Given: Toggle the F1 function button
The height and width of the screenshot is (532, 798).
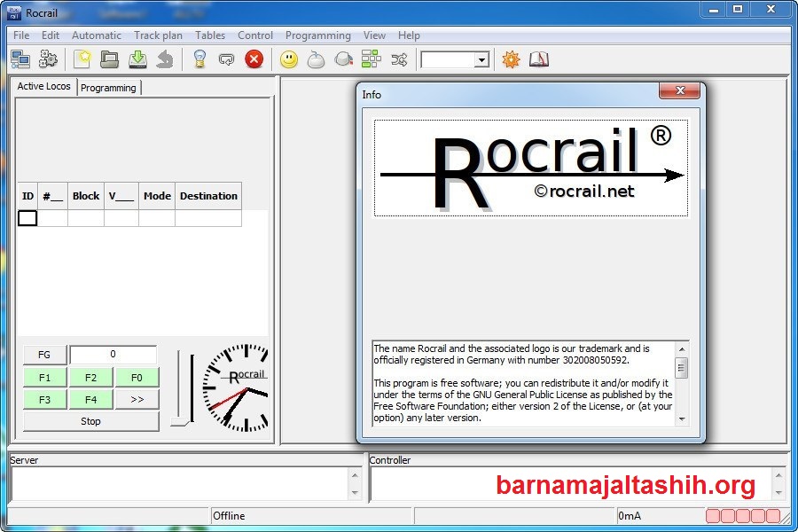Looking at the screenshot, I should pyautogui.click(x=45, y=378).
